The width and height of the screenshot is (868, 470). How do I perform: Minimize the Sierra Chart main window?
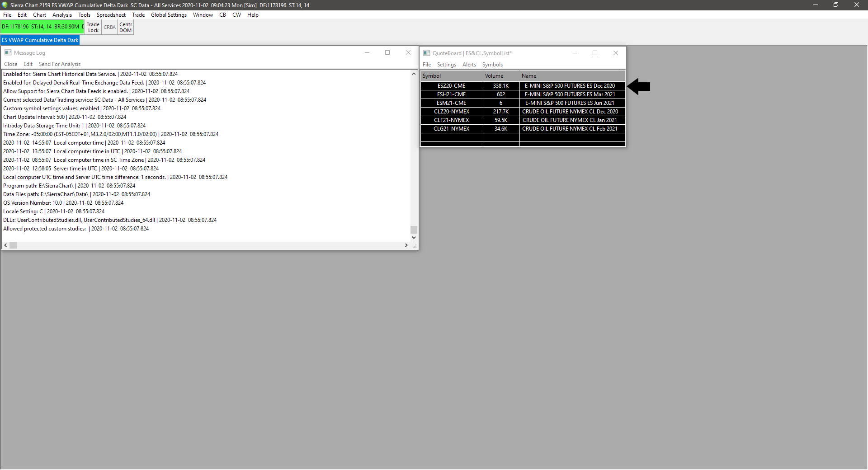click(x=816, y=5)
